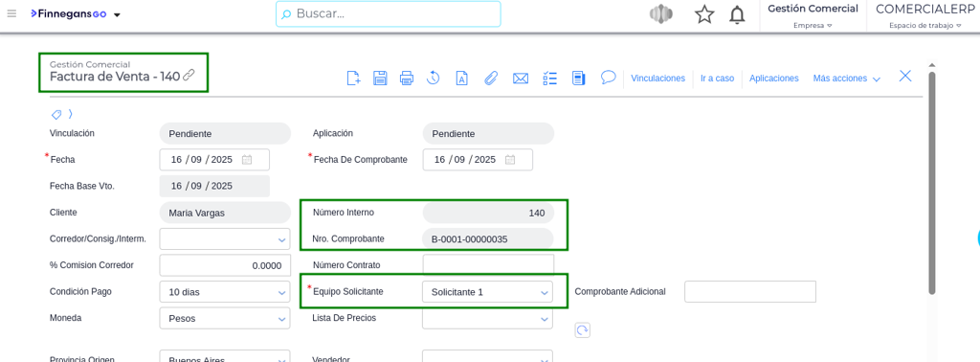
Task: Focus the Buscar search box
Action: click(389, 13)
